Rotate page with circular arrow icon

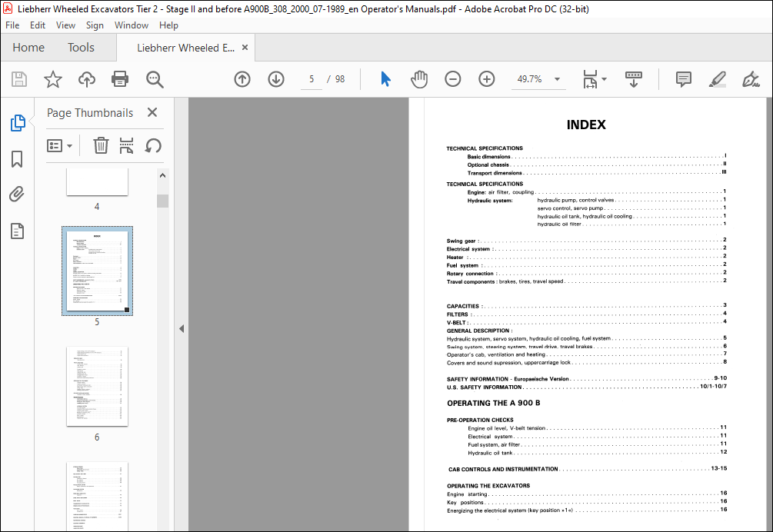(153, 146)
